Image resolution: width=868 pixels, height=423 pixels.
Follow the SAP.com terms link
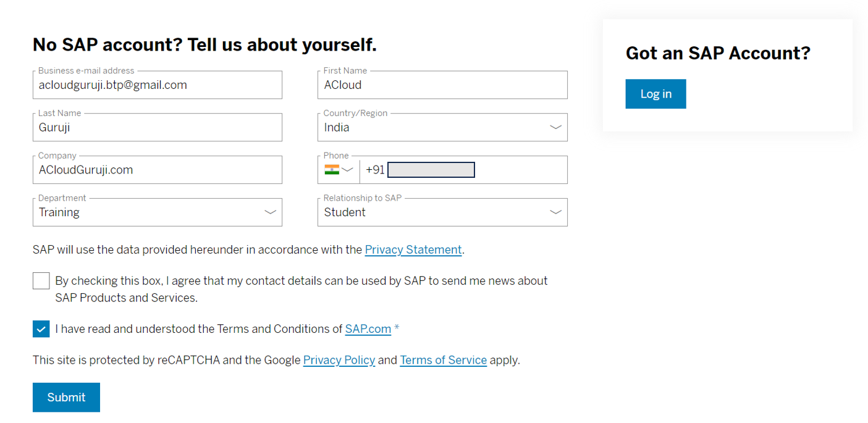click(x=368, y=329)
